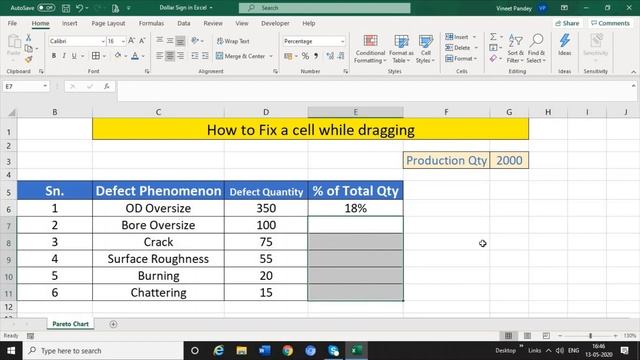Open the Calibri font name dropdown

pyautogui.click(x=103, y=41)
